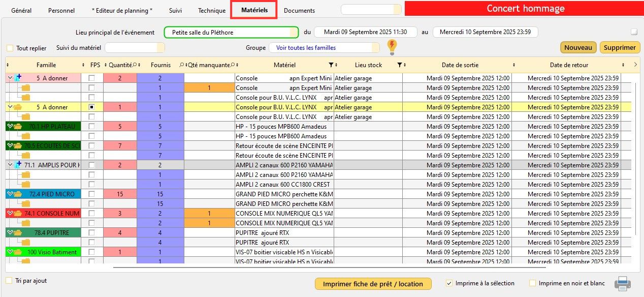This screenshot has width=644, height=297.
Task: Click the search magnifier in Qté manquante header
Action: point(233,65)
